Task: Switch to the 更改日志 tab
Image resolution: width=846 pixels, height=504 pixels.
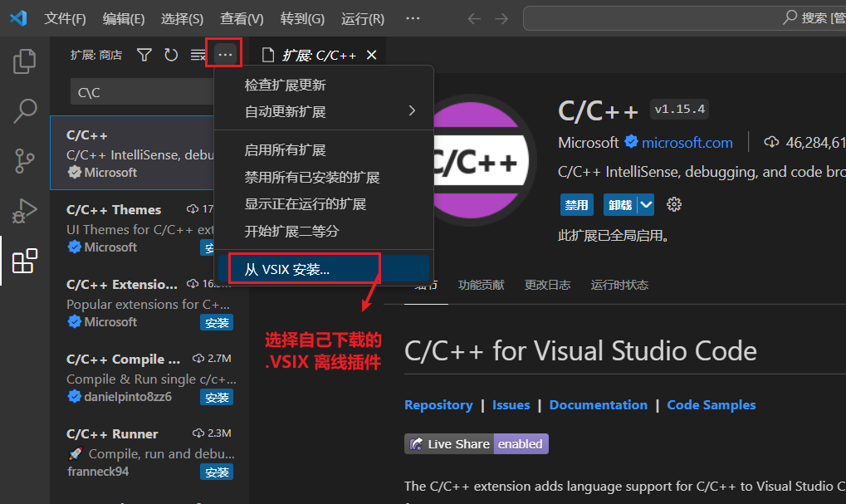Action: point(547,285)
